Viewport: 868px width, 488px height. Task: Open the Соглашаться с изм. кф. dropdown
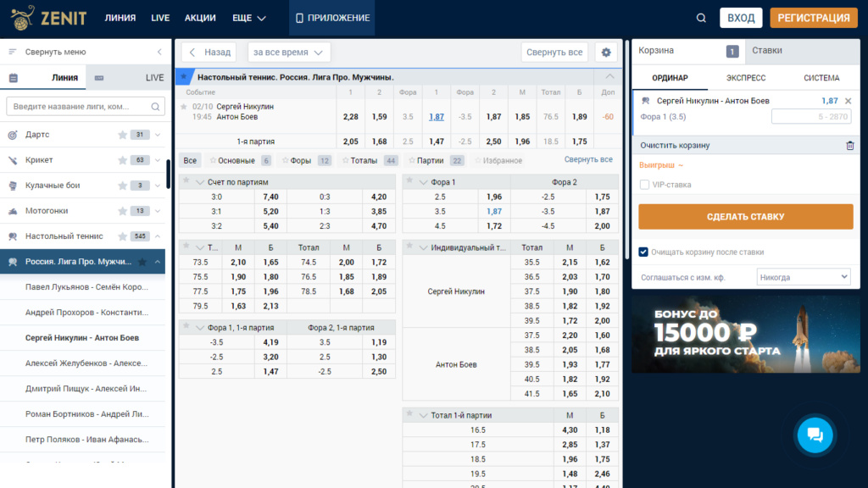(804, 277)
